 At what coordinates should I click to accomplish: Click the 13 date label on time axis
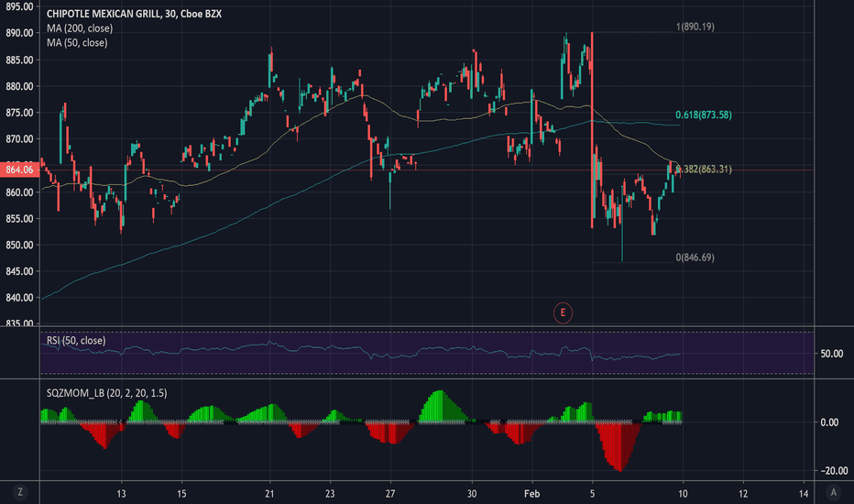[121, 494]
